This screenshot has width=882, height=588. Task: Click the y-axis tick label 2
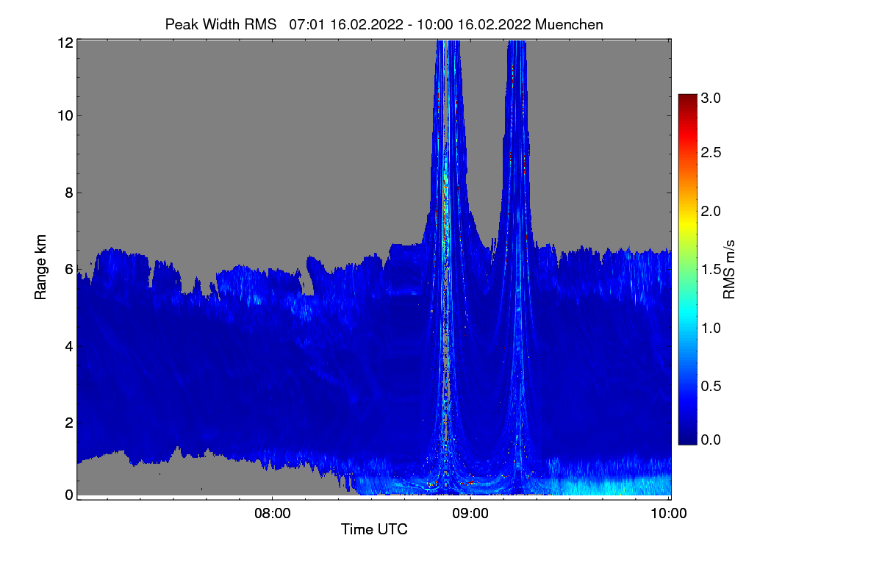pyautogui.click(x=68, y=423)
